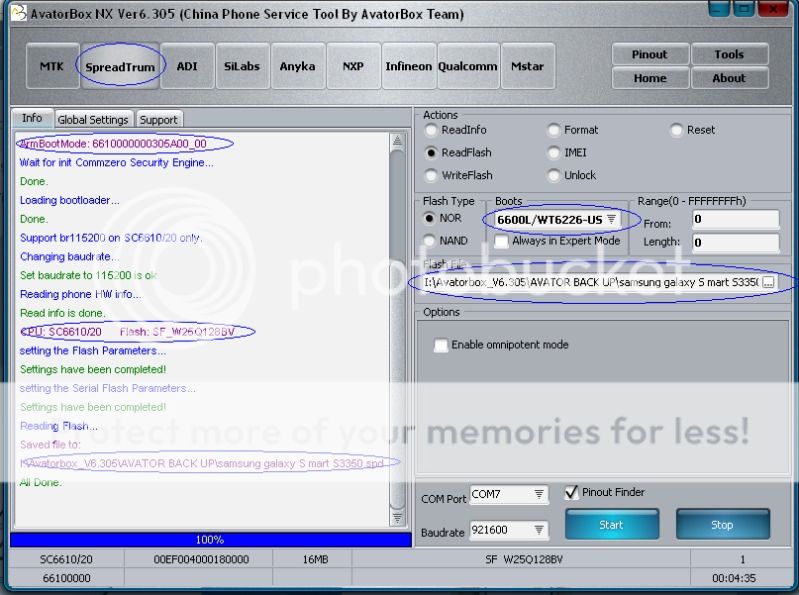Open the flash file browse button
This screenshot has height=595, width=799.
768,283
